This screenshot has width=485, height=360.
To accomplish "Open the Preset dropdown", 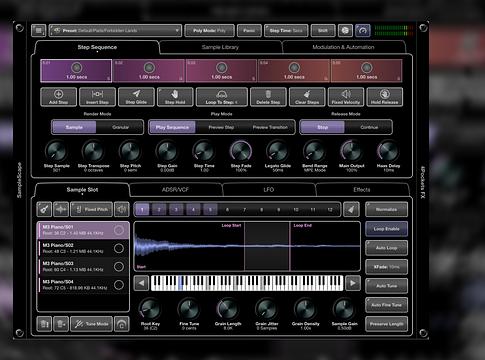I will 115,31.
